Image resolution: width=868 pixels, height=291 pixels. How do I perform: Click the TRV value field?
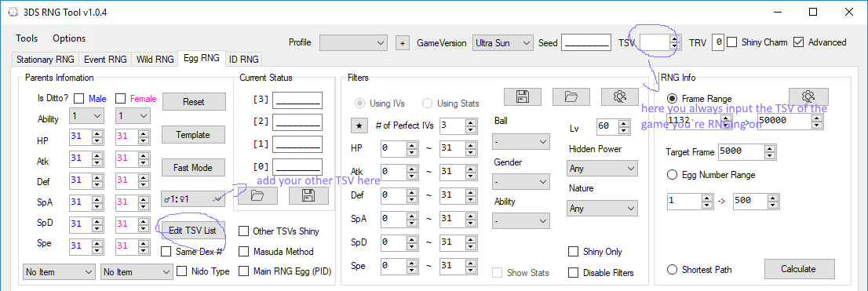(x=717, y=42)
